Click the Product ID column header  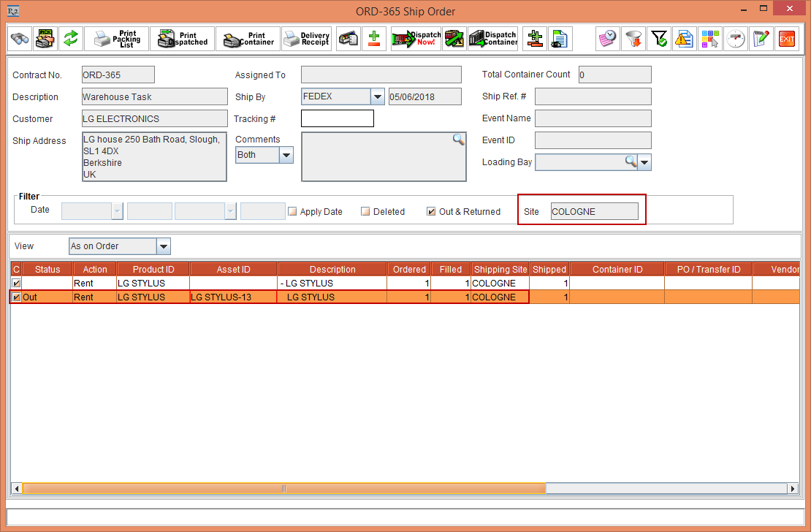(x=153, y=269)
